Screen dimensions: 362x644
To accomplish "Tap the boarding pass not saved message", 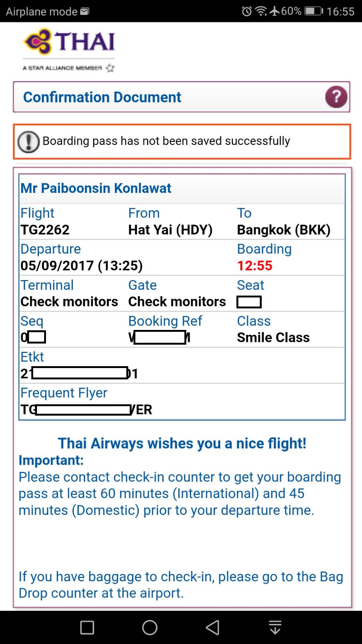I will pos(166,141).
